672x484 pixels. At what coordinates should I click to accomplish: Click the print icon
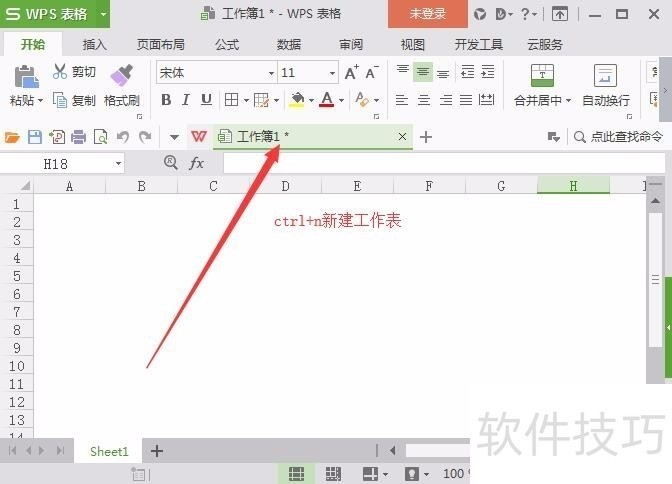click(x=78, y=137)
